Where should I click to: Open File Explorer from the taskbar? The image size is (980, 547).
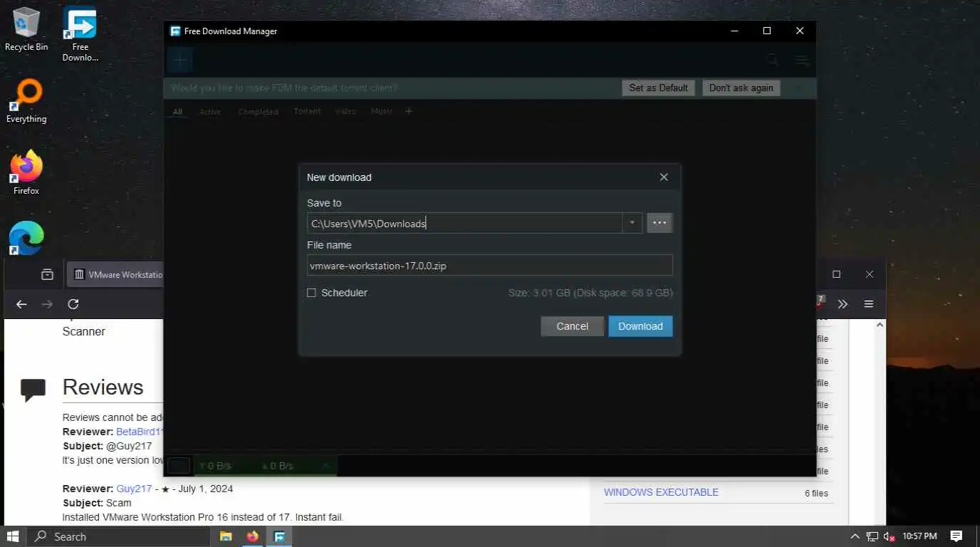click(x=226, y=536)
